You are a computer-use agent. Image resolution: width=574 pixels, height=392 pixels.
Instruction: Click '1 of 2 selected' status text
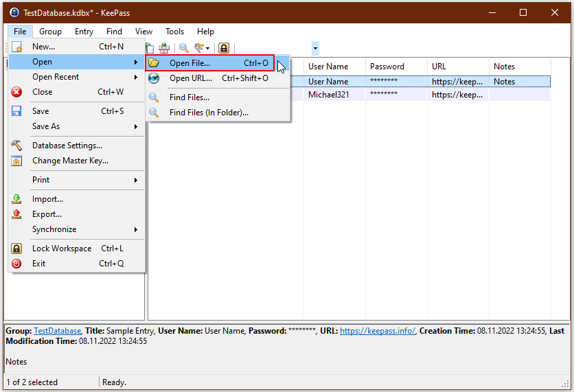click(32, 382)
